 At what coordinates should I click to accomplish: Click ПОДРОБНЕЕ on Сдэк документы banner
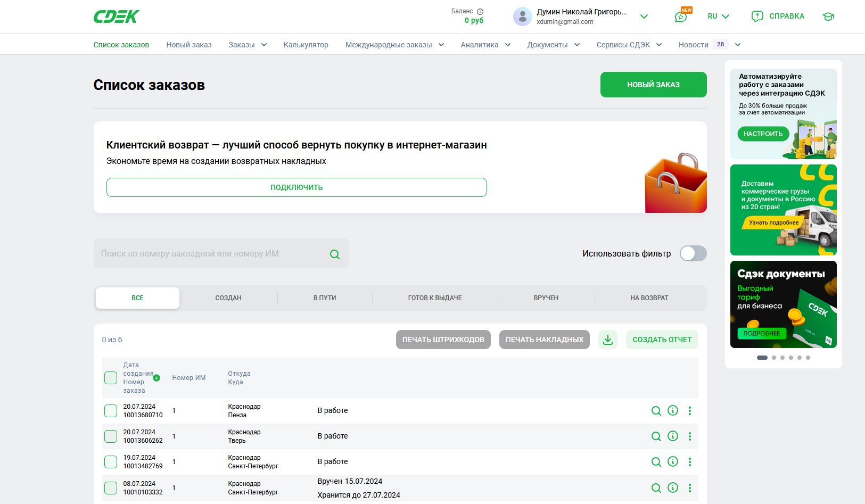tap(762, 333)
